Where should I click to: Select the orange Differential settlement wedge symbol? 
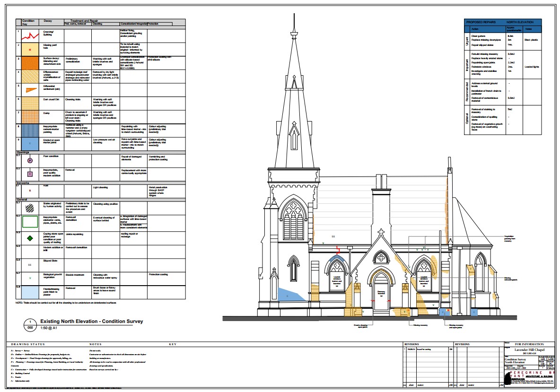30,90
